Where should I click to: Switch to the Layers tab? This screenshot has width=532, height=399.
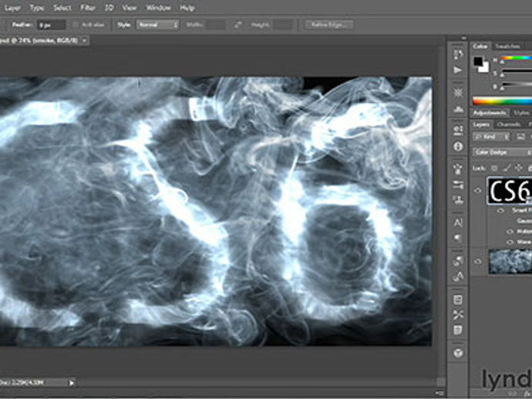click(x=481, y=125)
